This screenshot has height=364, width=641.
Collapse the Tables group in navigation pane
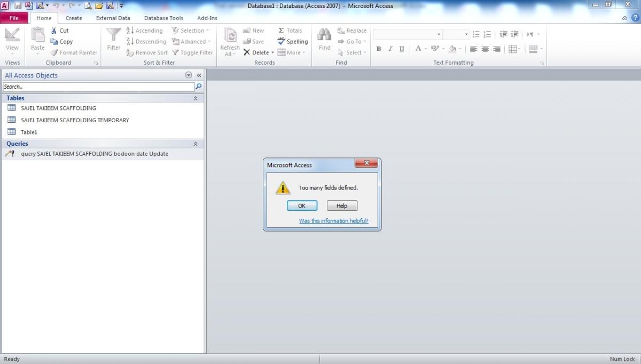(x=196, y=98)
